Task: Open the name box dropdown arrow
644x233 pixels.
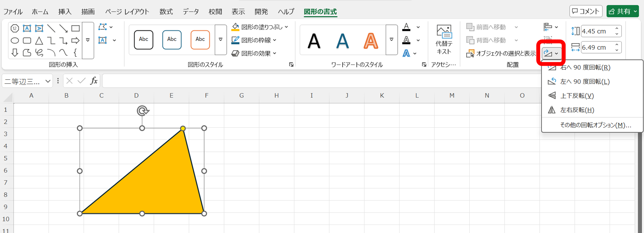Action: (x=48, y=81)
